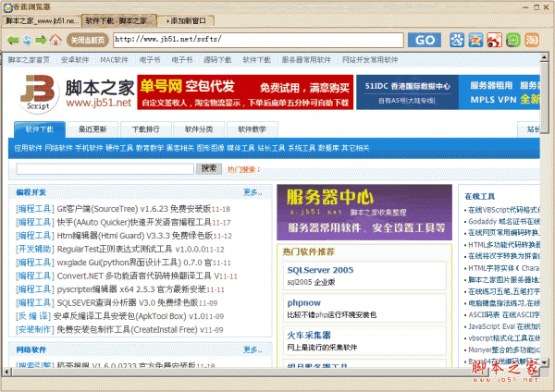Click the +添加新窗口 tab
This screenshot has height=392, width=555.
tap(186, 21)
